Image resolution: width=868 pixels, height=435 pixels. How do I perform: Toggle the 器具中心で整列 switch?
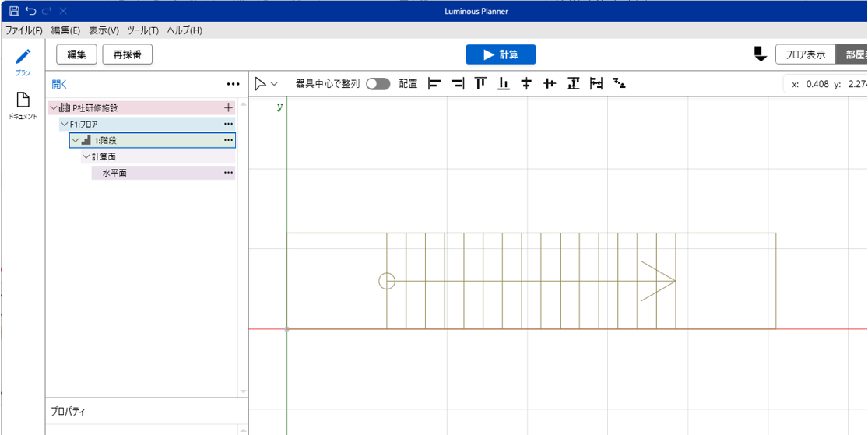(378, 84)
